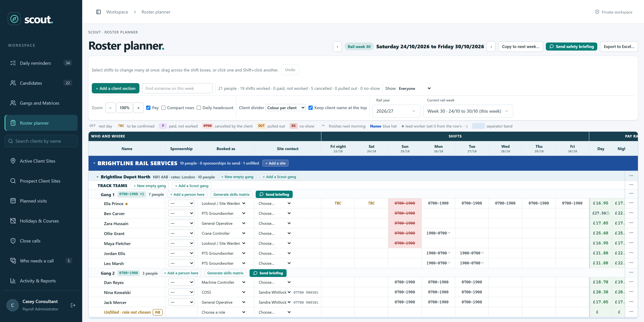
Task: Open the Rail year 2026/27 dropdown
Action: click(396, 111)
